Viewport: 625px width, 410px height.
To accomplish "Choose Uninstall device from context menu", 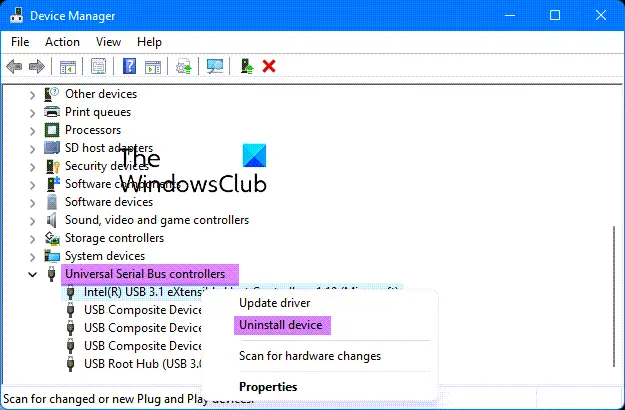I will (x=281, y=325).
